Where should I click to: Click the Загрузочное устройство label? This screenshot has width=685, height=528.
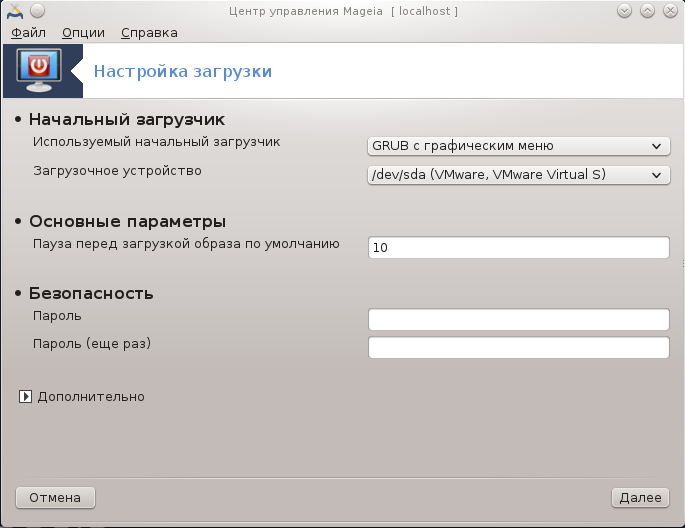(x=117, y=171)
